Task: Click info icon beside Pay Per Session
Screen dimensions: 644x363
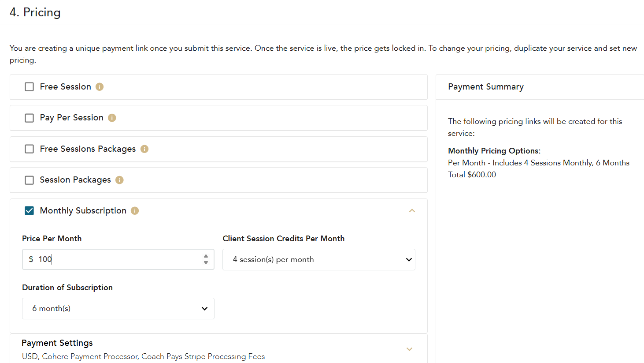Action: 112,118
